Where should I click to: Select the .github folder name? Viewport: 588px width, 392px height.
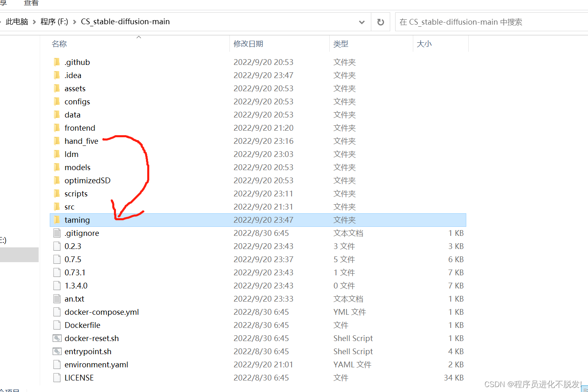(x=77, y=62)
